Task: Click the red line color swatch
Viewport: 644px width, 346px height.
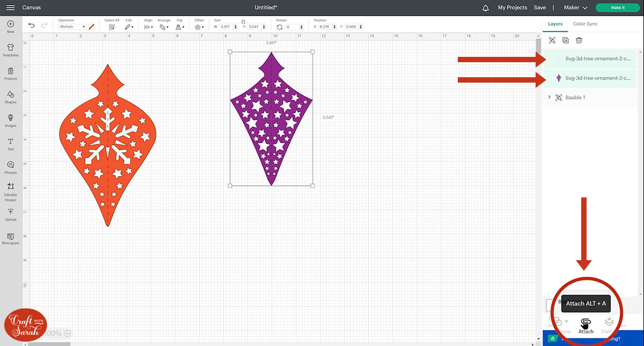Action: [x=92, y=26]
